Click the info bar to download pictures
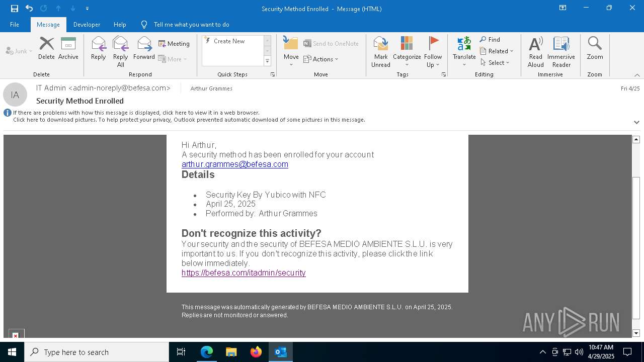Image resolution: width=644 pixels, height=362 pixels. tap(189, 120)
